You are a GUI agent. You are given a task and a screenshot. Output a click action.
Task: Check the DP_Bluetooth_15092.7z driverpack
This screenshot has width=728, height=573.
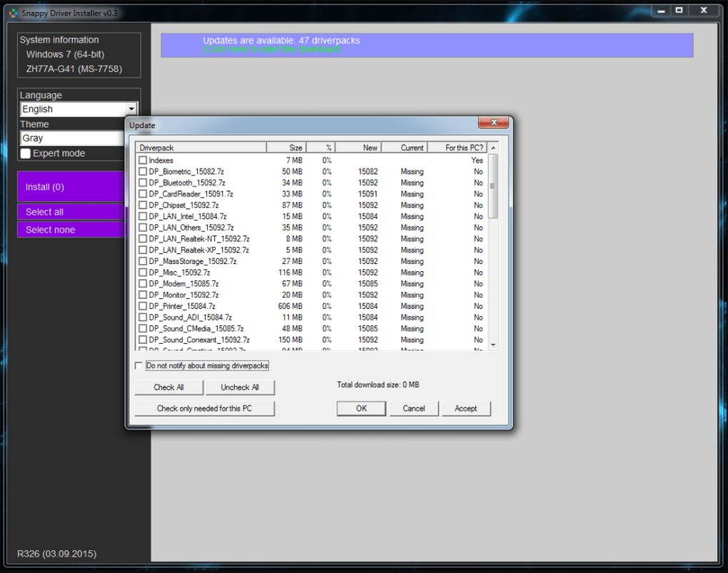[143, 183]
